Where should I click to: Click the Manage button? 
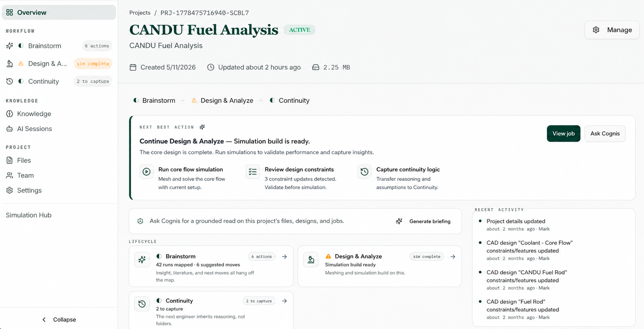pos(612,30)
